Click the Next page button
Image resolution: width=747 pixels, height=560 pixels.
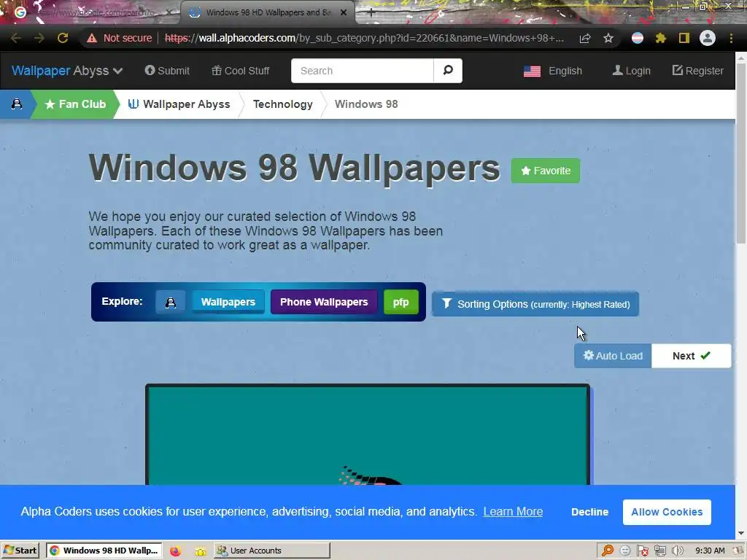tap(692, 356)
